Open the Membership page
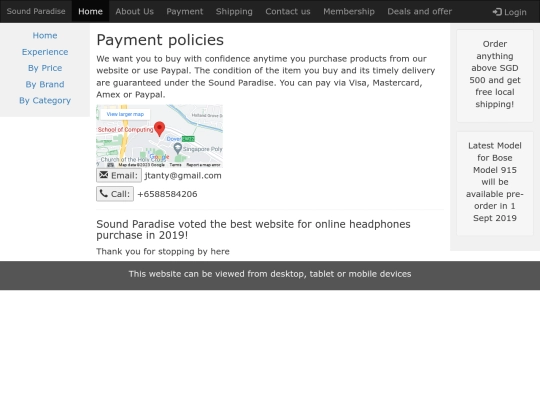The width and height of the screenshot is (540, 405). coord(349,11)
